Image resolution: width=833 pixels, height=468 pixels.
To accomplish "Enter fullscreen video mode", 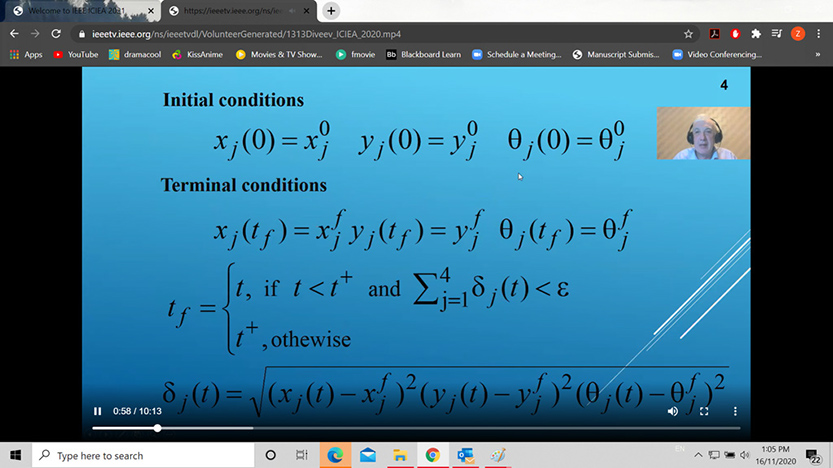I will [704, 411].
